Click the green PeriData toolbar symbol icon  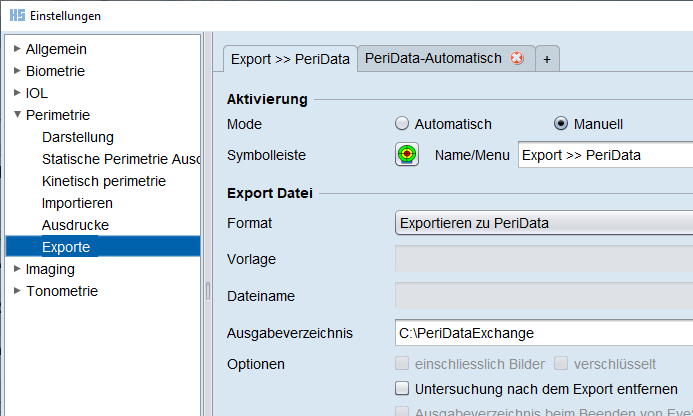point(407,155)
